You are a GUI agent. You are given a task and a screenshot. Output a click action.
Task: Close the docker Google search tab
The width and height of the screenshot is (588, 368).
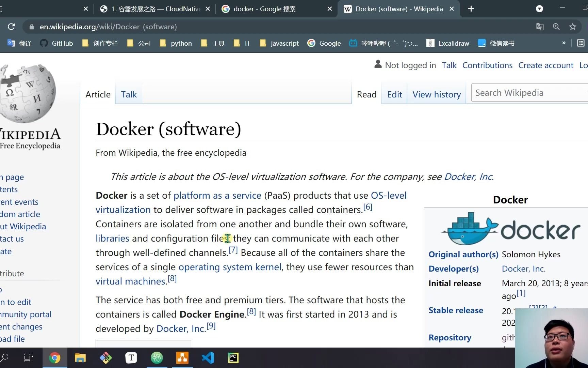329,9
